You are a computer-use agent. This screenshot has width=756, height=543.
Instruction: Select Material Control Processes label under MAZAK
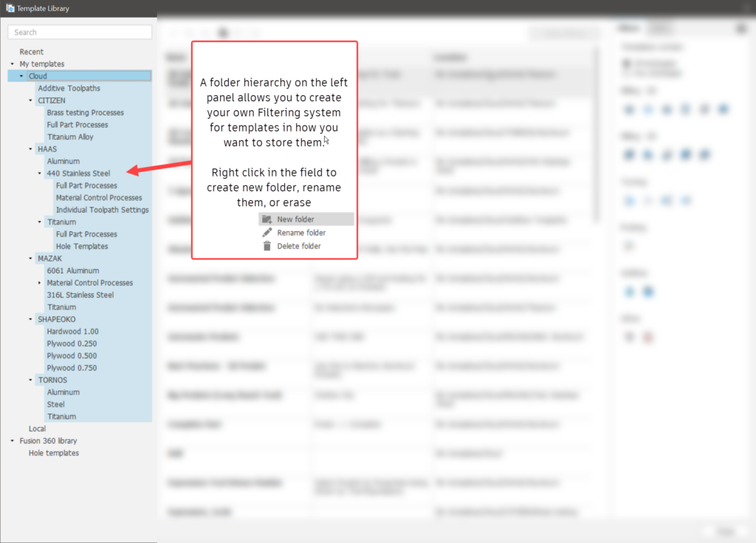pos(89,283)
